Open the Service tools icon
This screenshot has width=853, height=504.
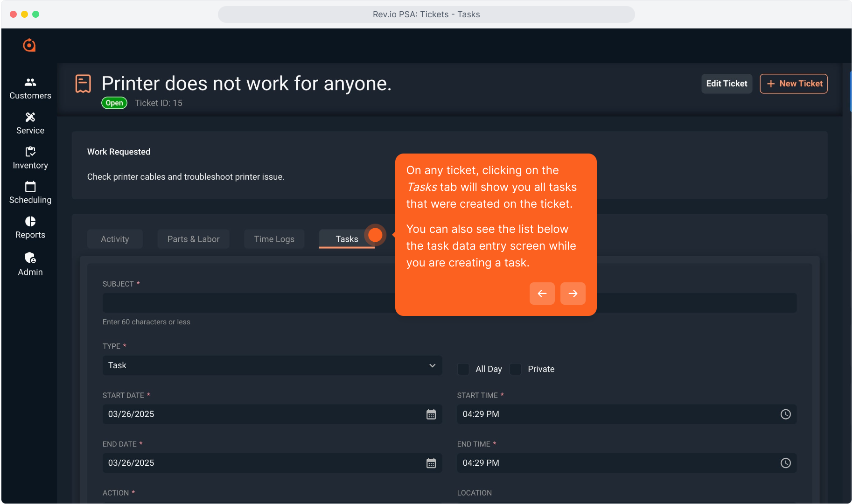click(x=30, y=117)
